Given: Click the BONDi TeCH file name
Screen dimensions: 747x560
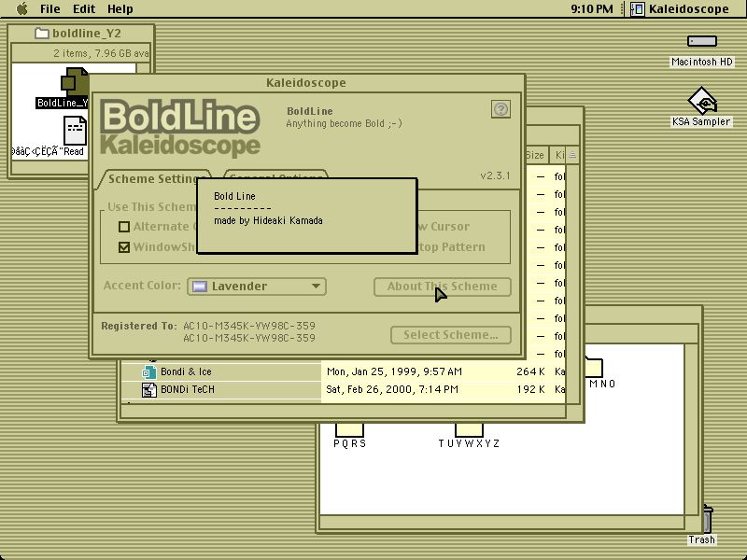Looking at the screenshot, I should 188,389.
